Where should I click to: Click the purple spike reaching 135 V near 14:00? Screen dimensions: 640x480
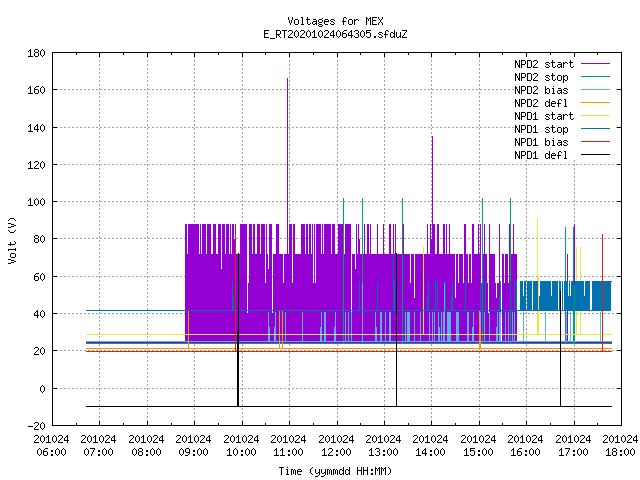point(432,180)
